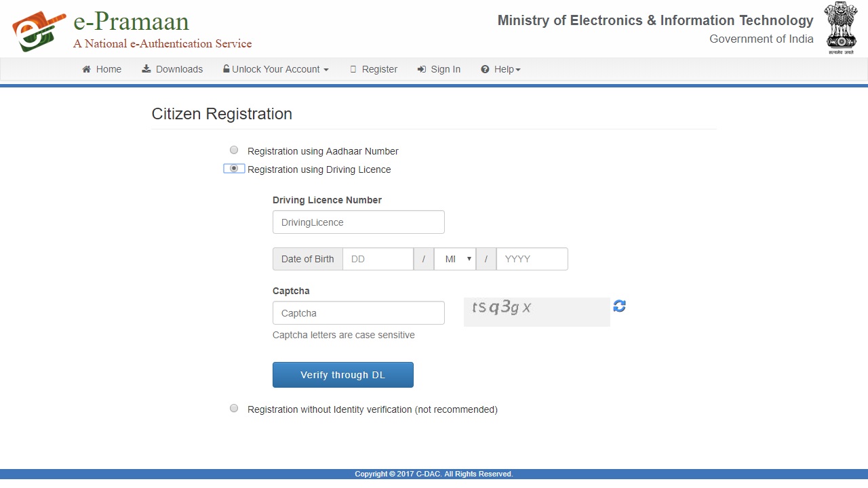Screen dimensions: 868x488
Task: Expand the Unlock Your Account menu
Action: pos(275,69)
